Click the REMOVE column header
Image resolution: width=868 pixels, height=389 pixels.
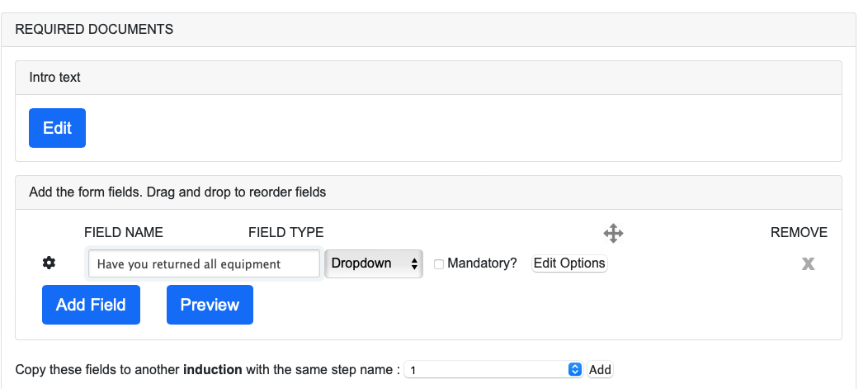click(x=798, y=233)
